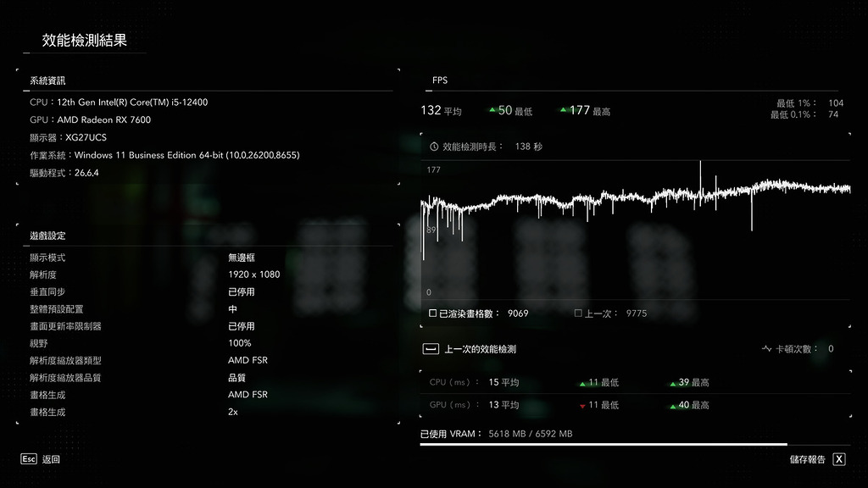This screenshot has height=488, width=868.
Task: Toggle the previous benchmark comparison line
Action: (470, 349)
